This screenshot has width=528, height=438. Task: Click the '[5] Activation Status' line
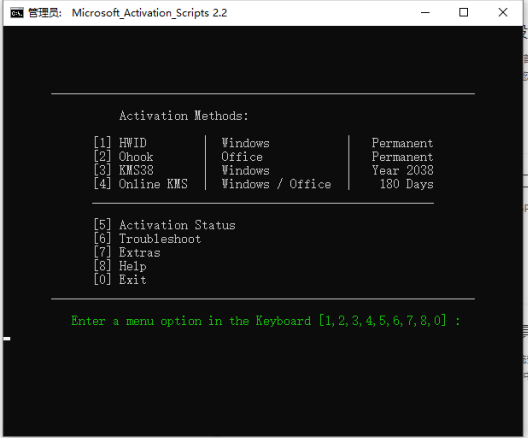164,225
